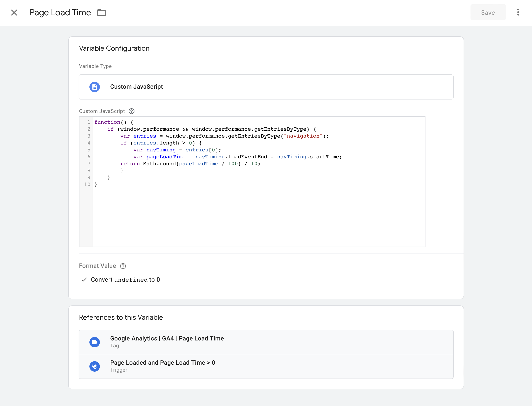Open help for the Custom JavaScript field
532x406 pixels.
[131, 111]
